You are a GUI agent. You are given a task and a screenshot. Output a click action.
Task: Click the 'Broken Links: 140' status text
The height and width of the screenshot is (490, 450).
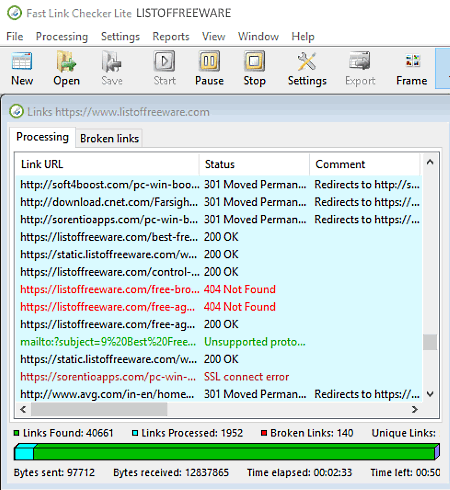[312, 433]
